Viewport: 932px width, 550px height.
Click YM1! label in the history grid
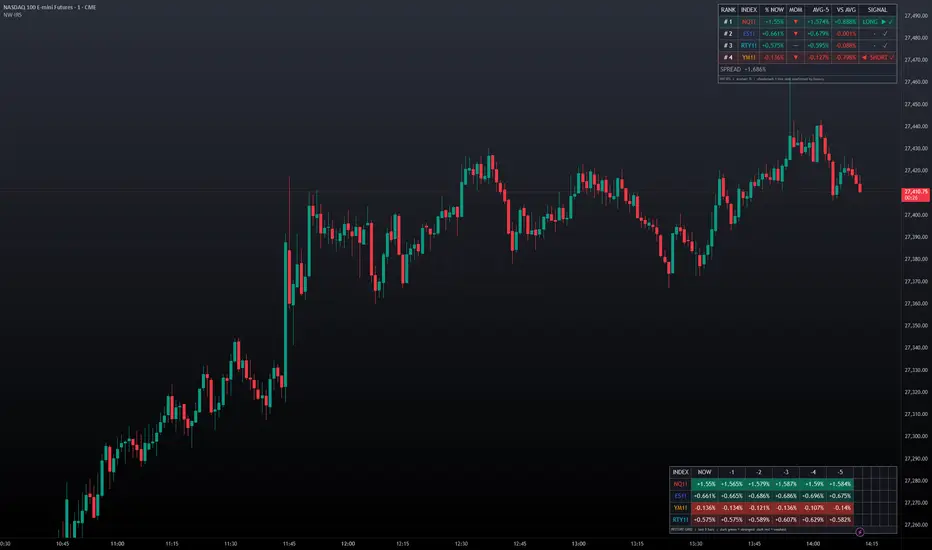tap(681, 508)
